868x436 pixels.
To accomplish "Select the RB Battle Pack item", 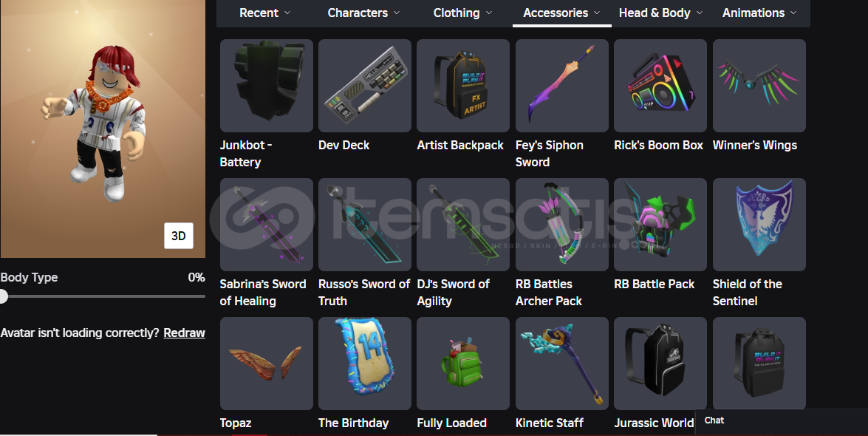I will click(660, 225).
